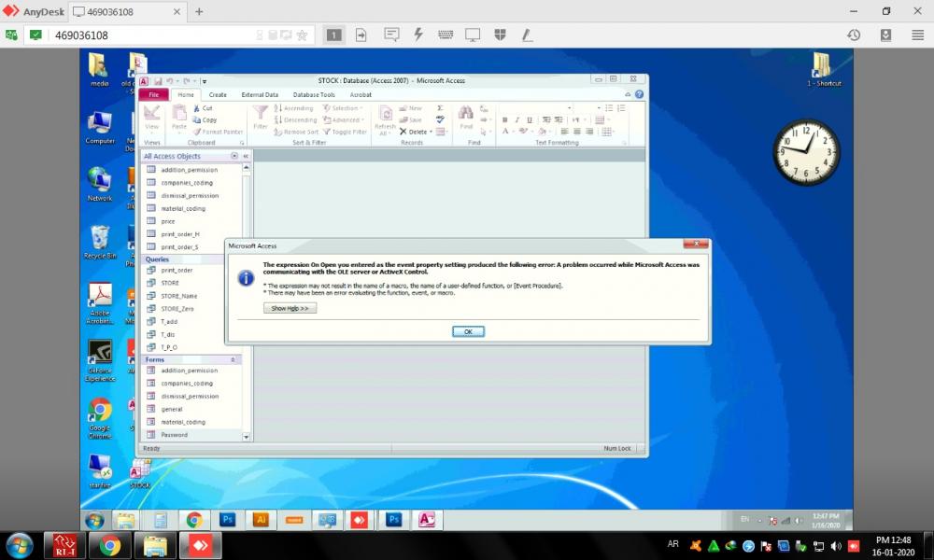
Task: Click the Copy icon in Clipboard group
Action: [197, 119]
